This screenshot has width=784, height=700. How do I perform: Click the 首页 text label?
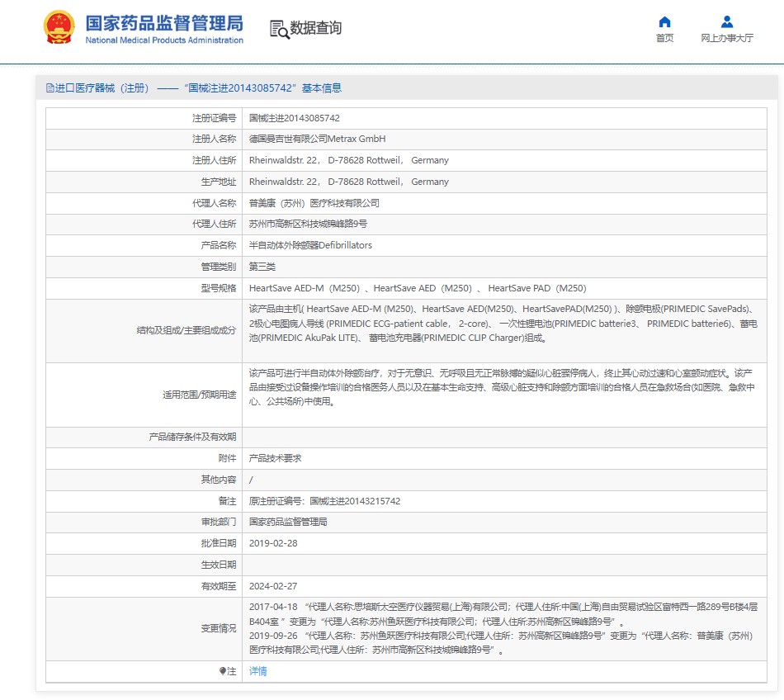(664, 38)
